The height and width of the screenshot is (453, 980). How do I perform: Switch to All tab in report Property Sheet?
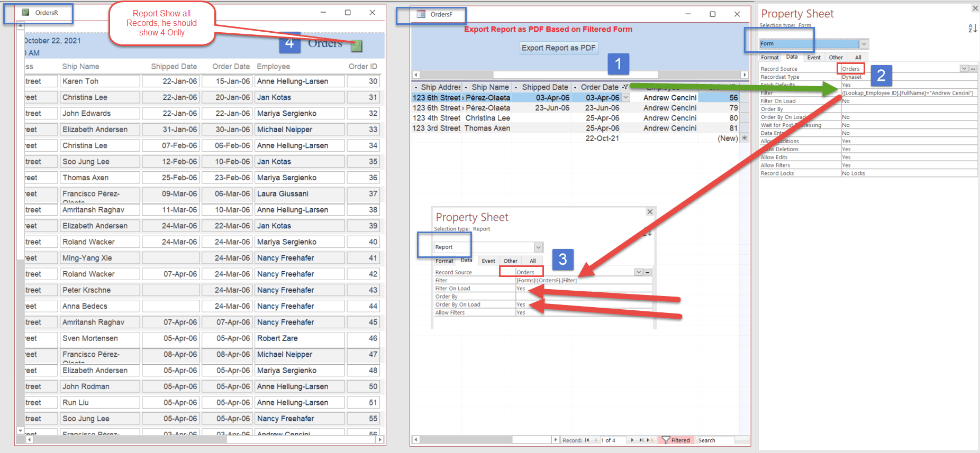point(533,261)
